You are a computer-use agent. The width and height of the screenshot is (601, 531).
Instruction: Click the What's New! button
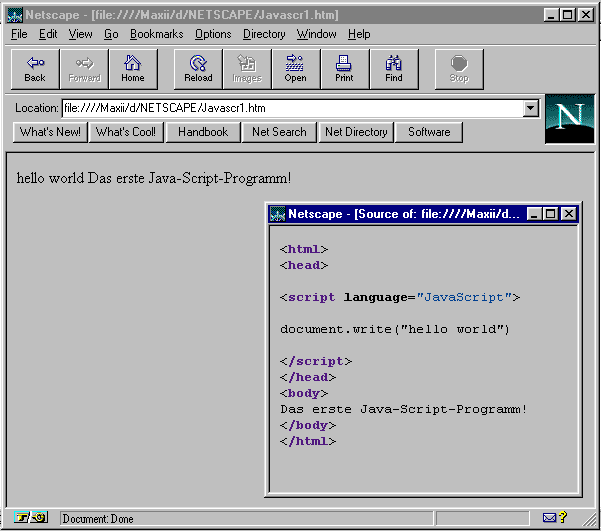click(50, 132)
